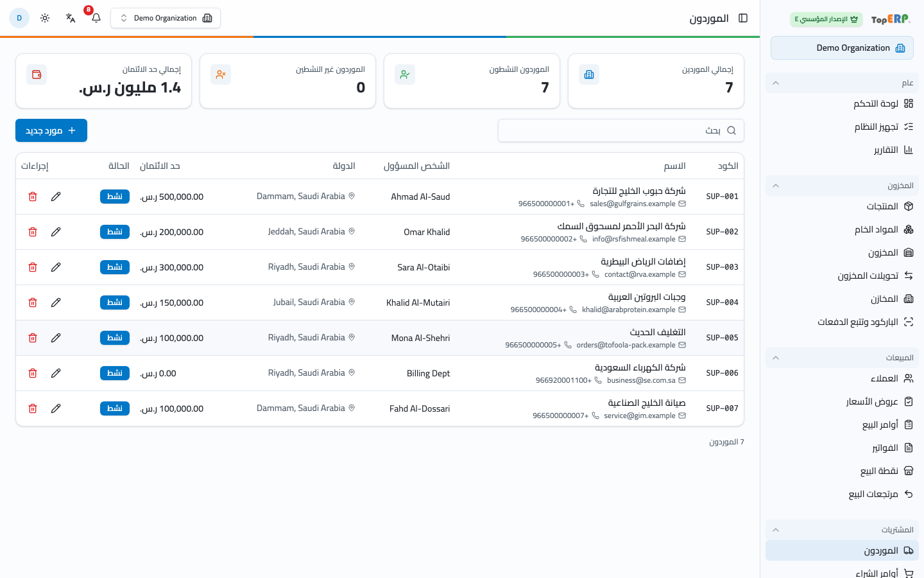The image size is (924, 578).
Task: Focus the بحث search field
Action: (621, 130)
